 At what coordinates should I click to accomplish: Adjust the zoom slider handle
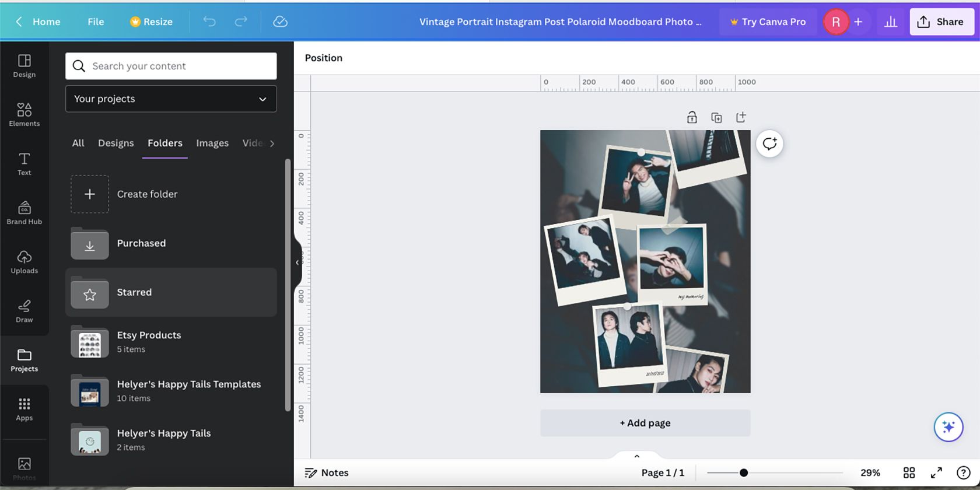(x=744, y=473)
